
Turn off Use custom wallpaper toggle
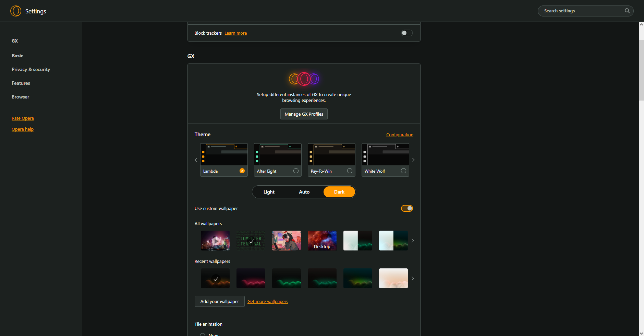click(407, 208)
